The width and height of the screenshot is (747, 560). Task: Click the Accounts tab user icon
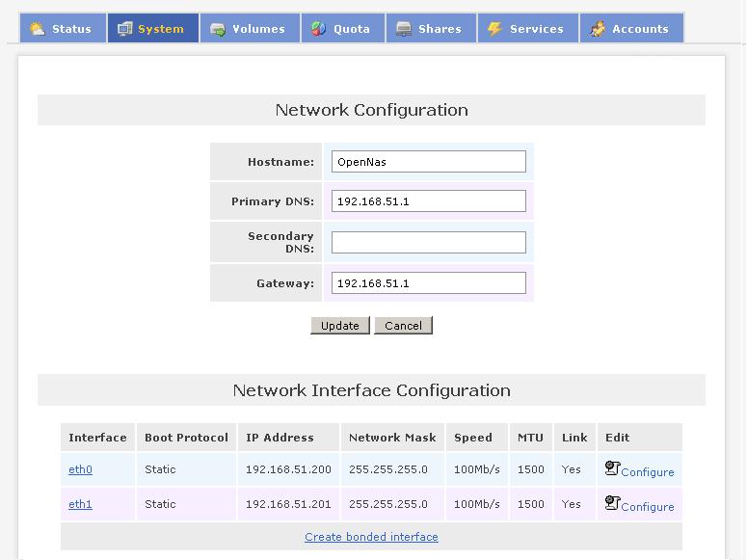coord(598,29)
